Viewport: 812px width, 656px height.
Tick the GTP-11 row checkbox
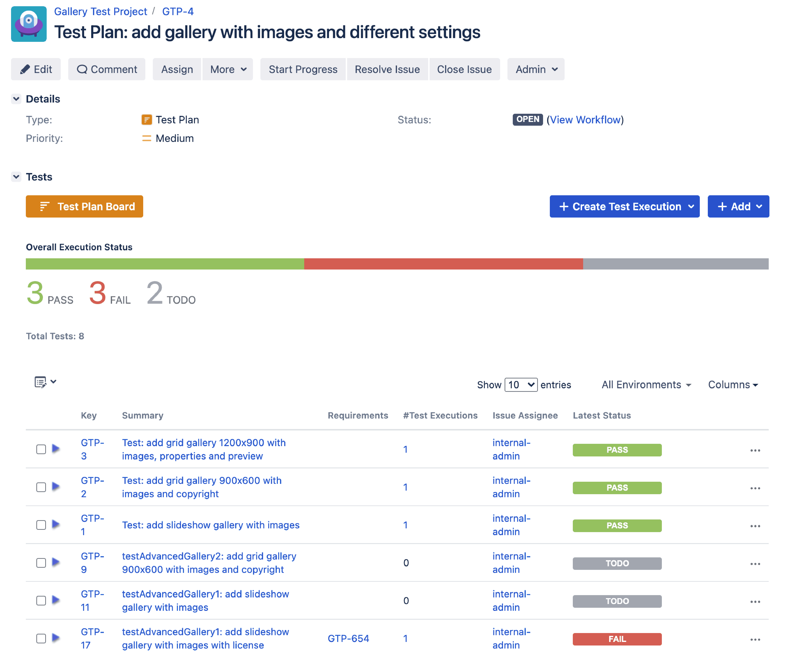tap(41, 600)
